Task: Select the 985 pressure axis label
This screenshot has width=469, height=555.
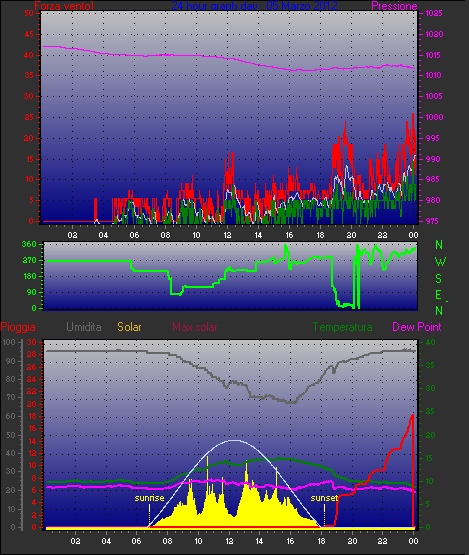Action: point(432,179)
